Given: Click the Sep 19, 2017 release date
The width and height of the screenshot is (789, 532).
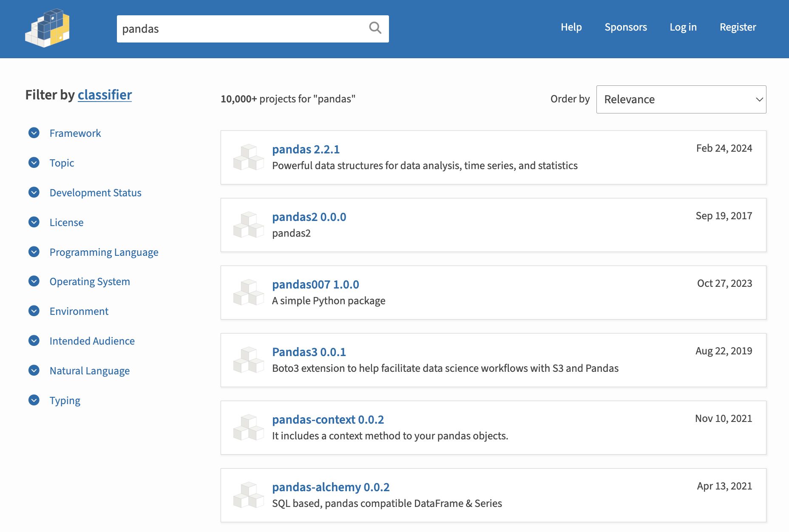Looking at the screenshot, I should (x=724, y=216).
